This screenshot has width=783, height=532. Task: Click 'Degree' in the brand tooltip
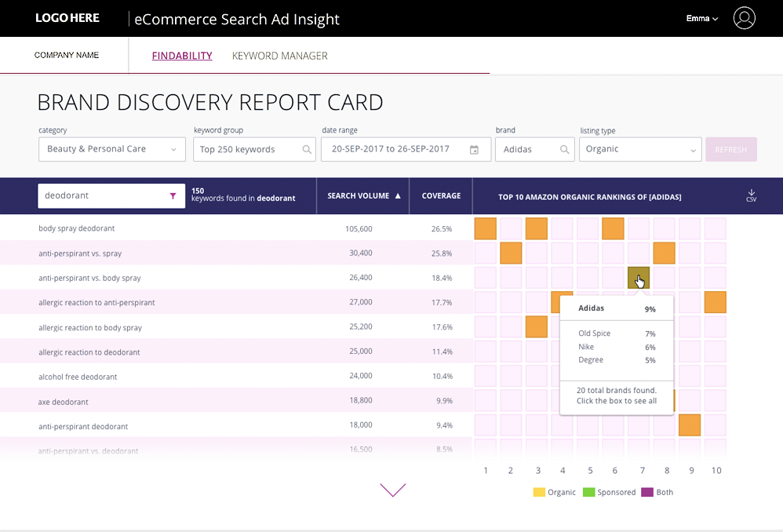(591, 359)
